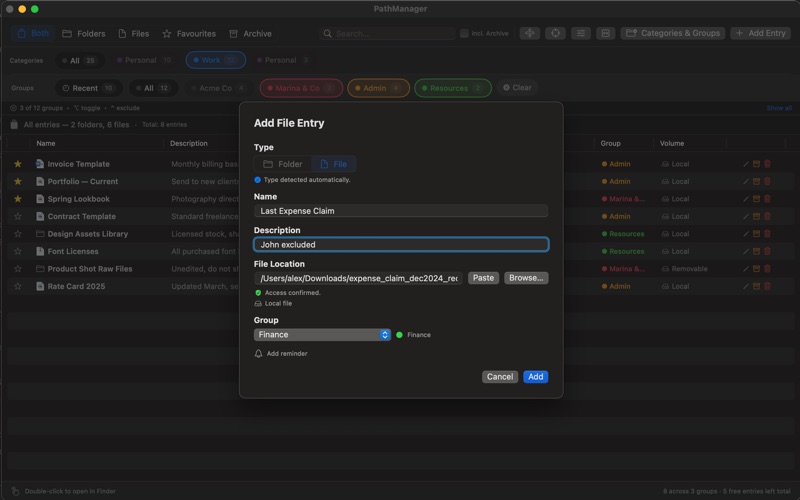Toggle the Personal 10 category chip

pos(144,60)
